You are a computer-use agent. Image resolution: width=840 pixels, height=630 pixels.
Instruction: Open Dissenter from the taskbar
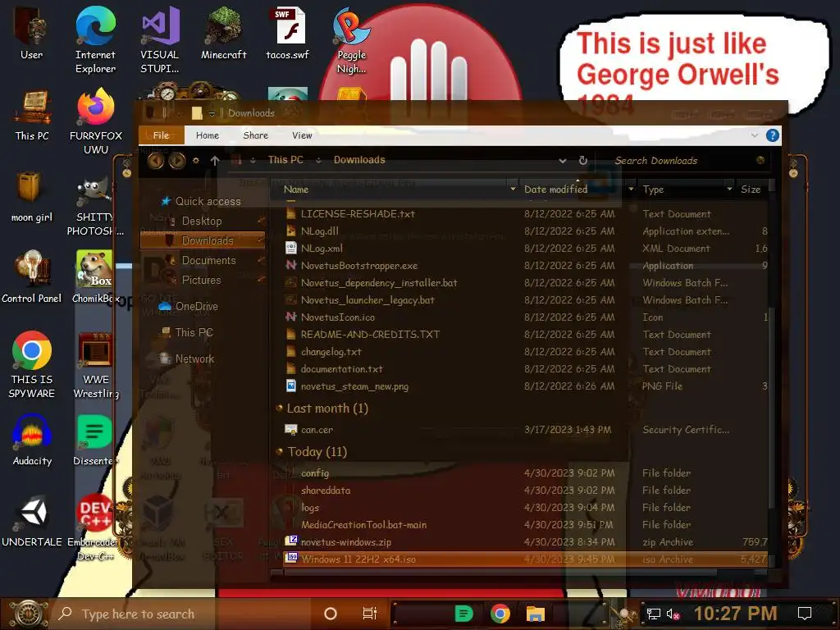463,614
